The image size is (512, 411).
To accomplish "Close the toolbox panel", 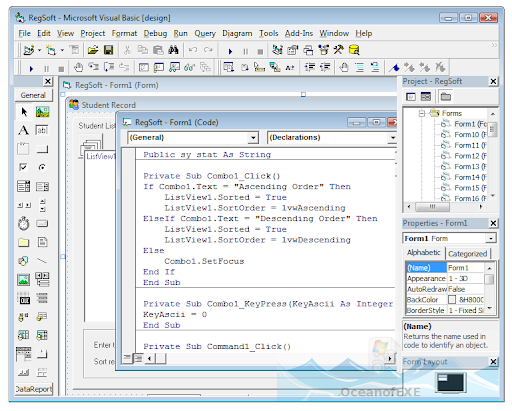I will (x=48, y=81).
